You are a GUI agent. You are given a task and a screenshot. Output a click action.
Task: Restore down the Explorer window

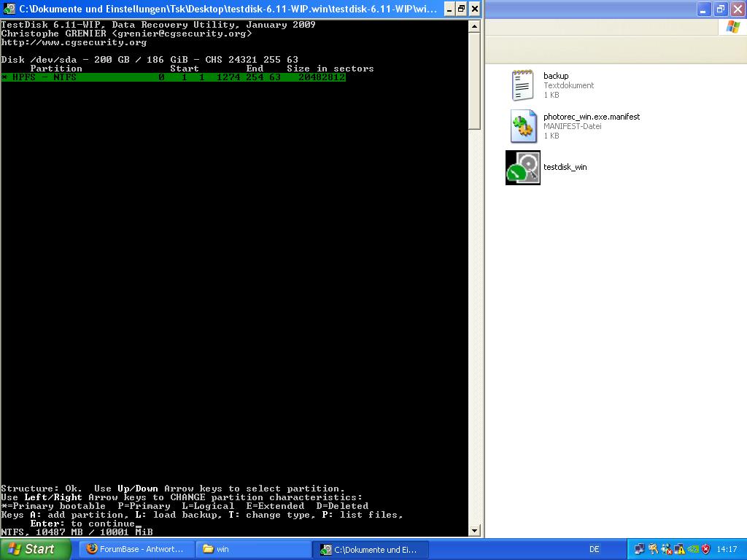coord(721,9)
